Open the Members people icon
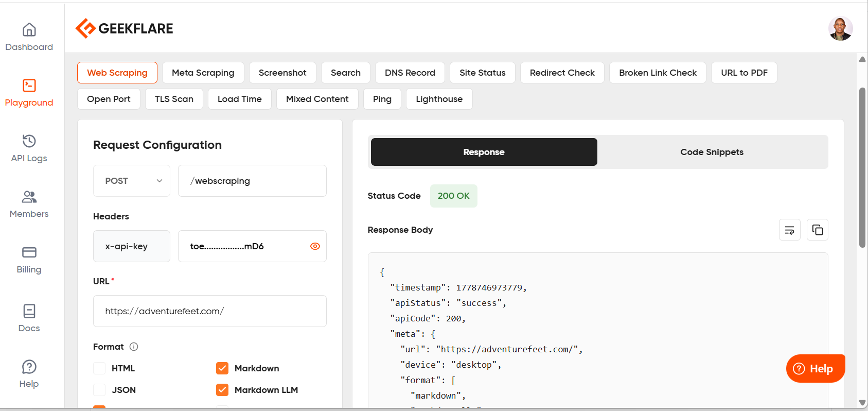The width and height of the screenshot is (868, 411). 29,197
